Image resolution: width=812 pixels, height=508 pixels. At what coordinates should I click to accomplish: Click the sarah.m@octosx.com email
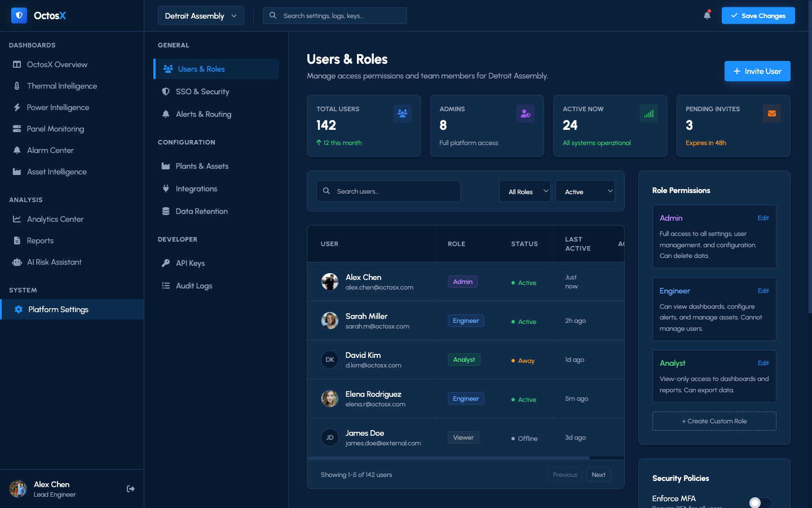[x=377, y=326]
